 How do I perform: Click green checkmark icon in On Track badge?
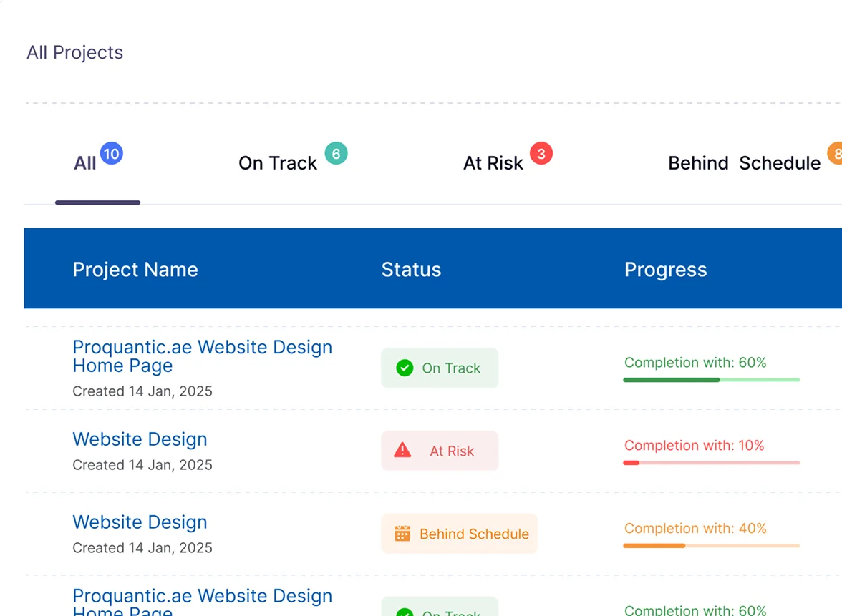tap(405, 368)
